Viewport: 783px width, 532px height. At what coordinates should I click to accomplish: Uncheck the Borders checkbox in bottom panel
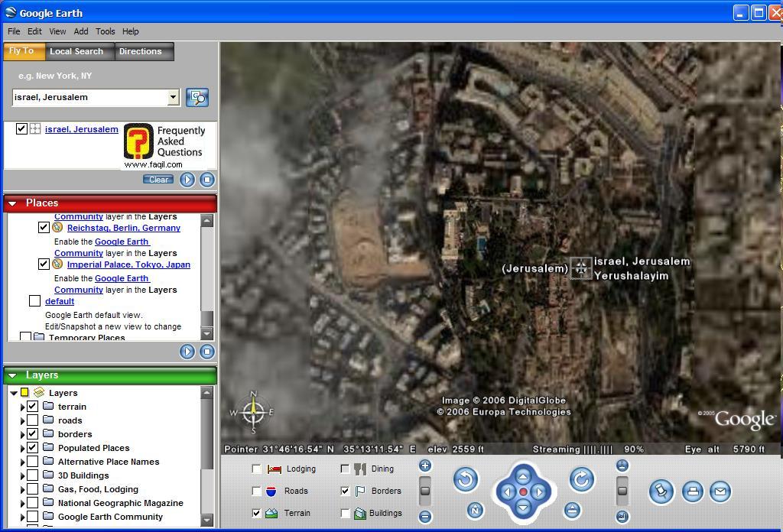coord(345,491)
